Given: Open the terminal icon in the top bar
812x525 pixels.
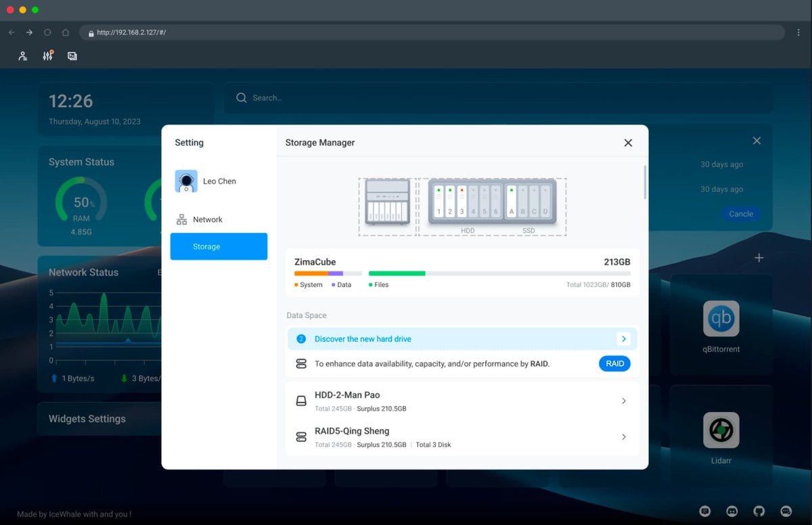Looking at the screenshot, I should [x=72, y=55].
